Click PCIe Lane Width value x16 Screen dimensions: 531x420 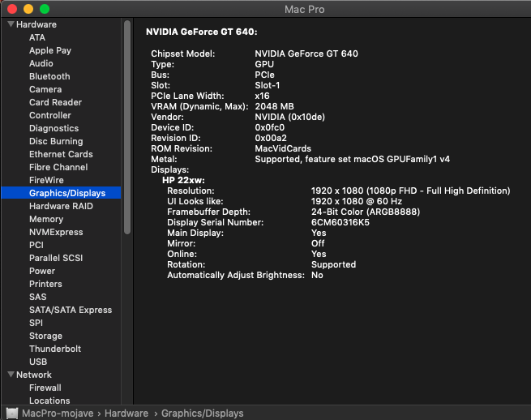(262, 96)
